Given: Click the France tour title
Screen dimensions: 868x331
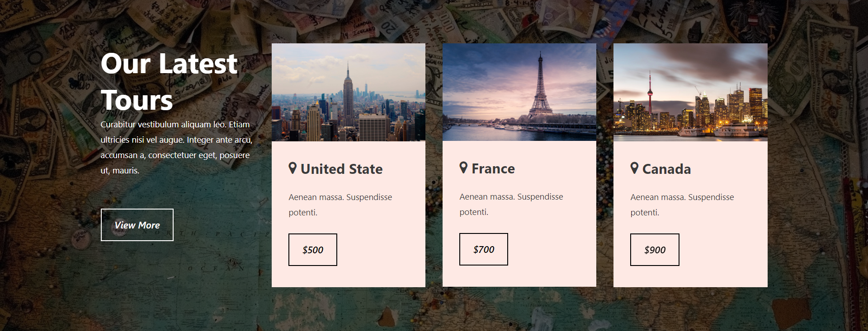Looking at the screenshot, I should pyautogui.click(x=493, y=168).
